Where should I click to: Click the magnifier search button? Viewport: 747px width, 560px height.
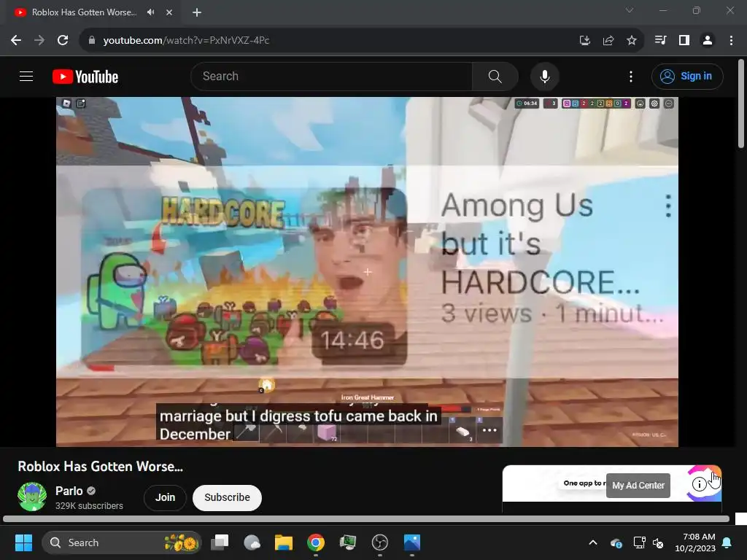click(x=495, y=76)
